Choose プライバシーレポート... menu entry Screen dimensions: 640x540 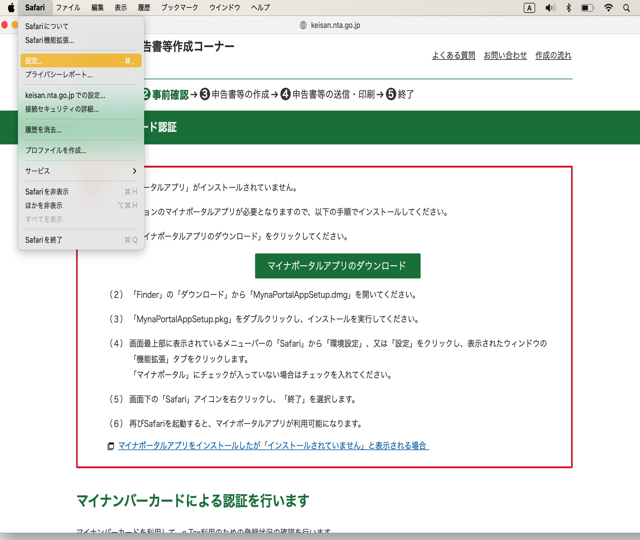click(59, 75)
